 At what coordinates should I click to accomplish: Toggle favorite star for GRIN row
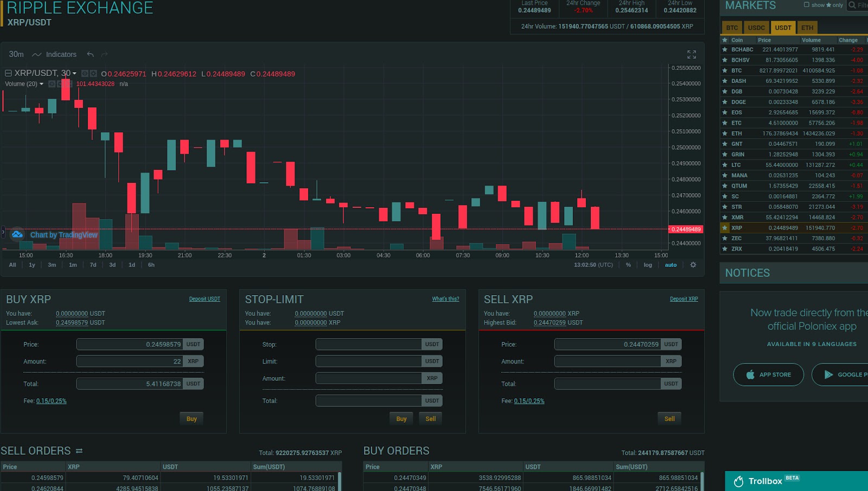click(725, 155)
